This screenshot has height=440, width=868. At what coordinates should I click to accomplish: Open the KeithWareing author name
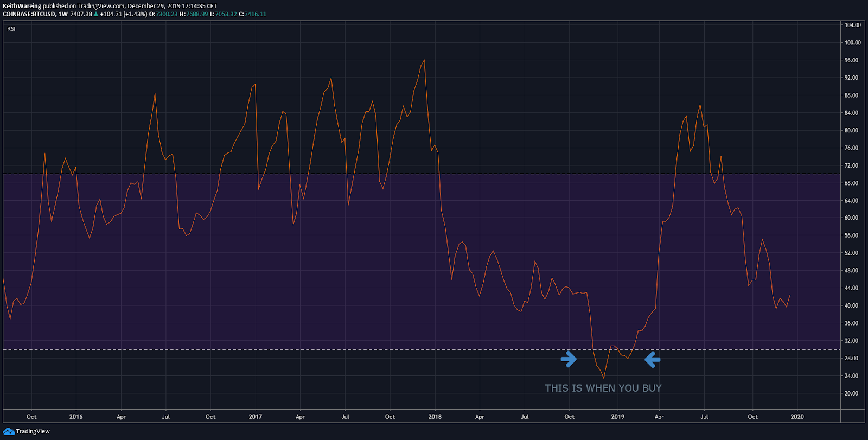click(22, 6)
